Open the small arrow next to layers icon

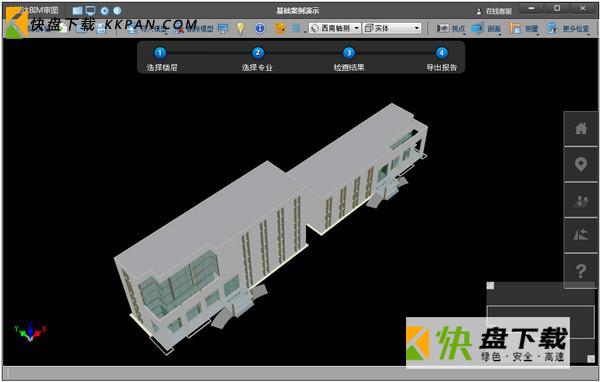coord(305,32)
